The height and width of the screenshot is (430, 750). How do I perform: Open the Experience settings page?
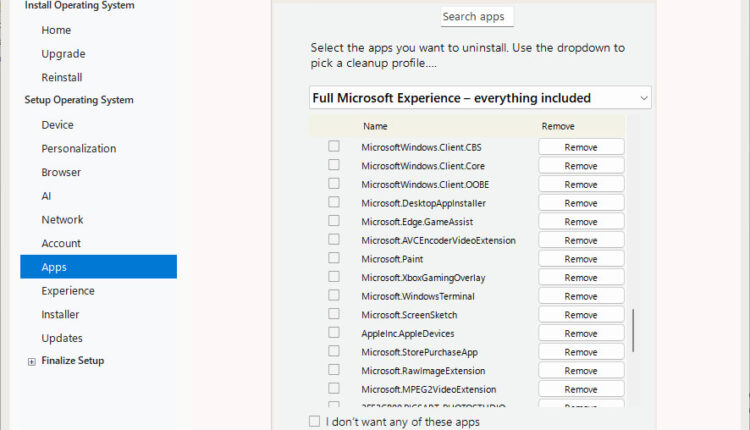click(68, 291)
